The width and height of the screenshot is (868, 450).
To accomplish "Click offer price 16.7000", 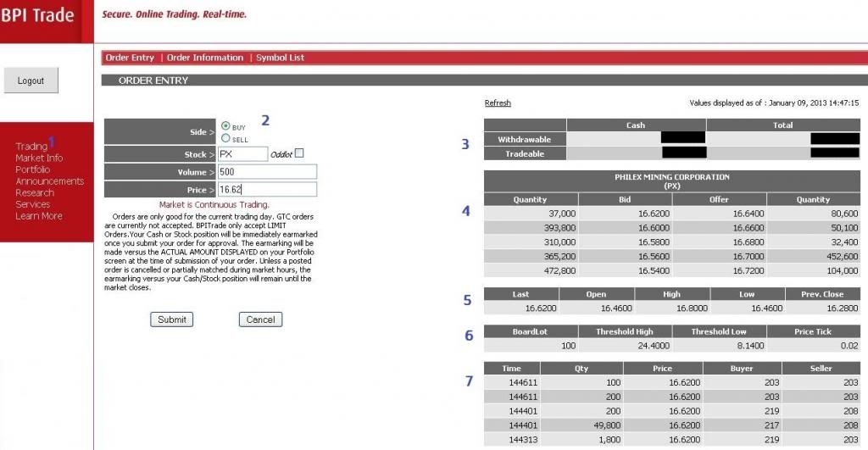I will tap(748, 256).
